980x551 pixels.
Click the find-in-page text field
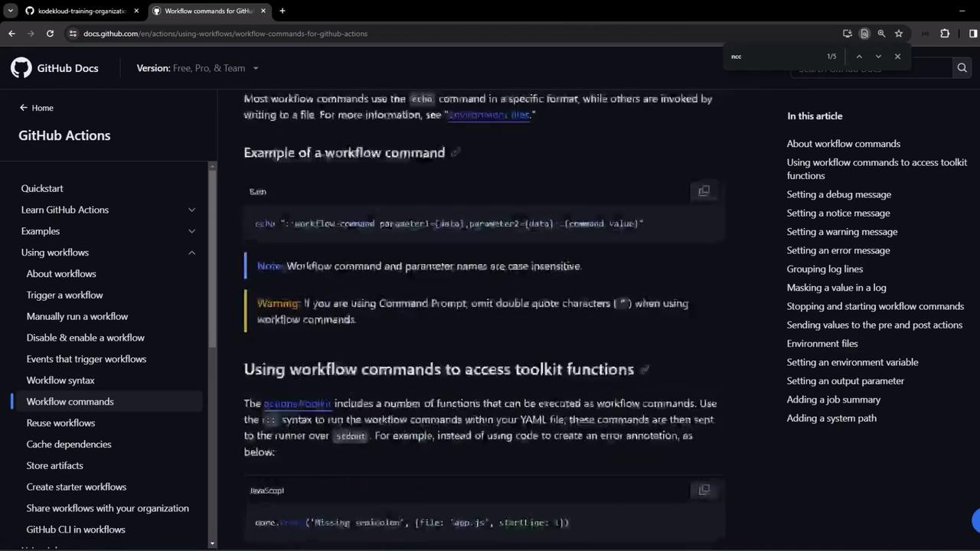[773, 57]
